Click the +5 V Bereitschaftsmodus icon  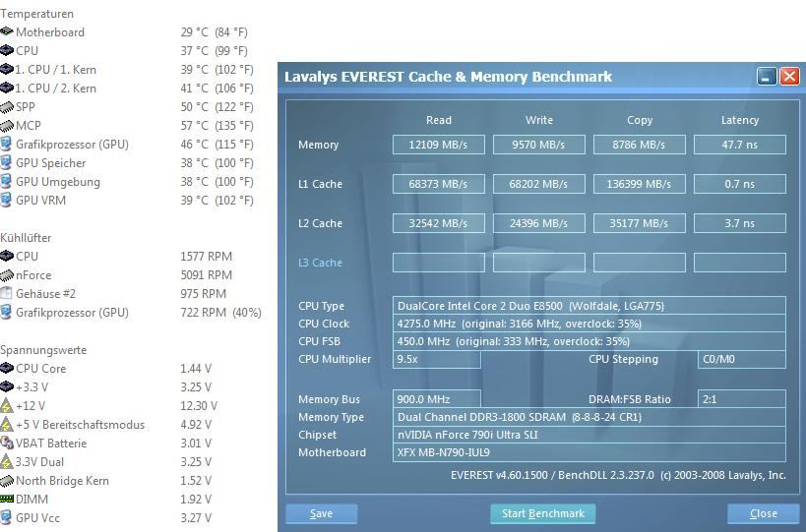[6, 424]
